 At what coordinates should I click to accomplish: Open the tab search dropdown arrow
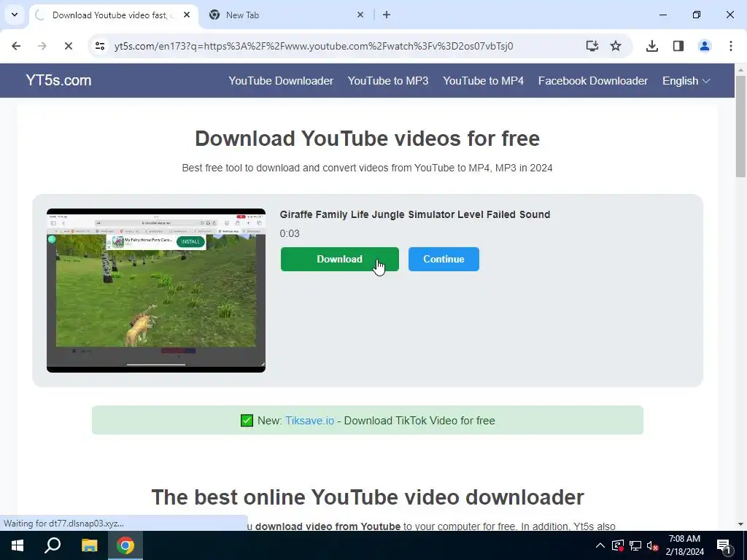pyautogui.click(x=15, y=15)
